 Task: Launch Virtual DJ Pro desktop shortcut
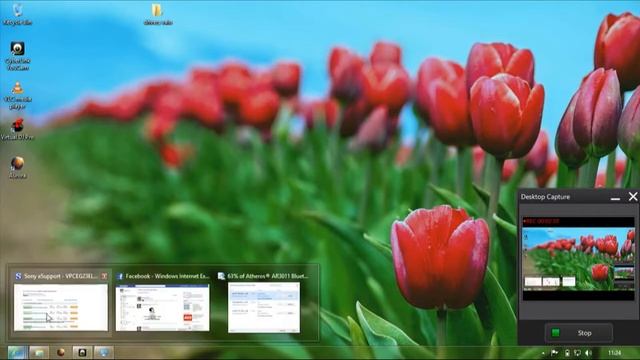[18, 129]
